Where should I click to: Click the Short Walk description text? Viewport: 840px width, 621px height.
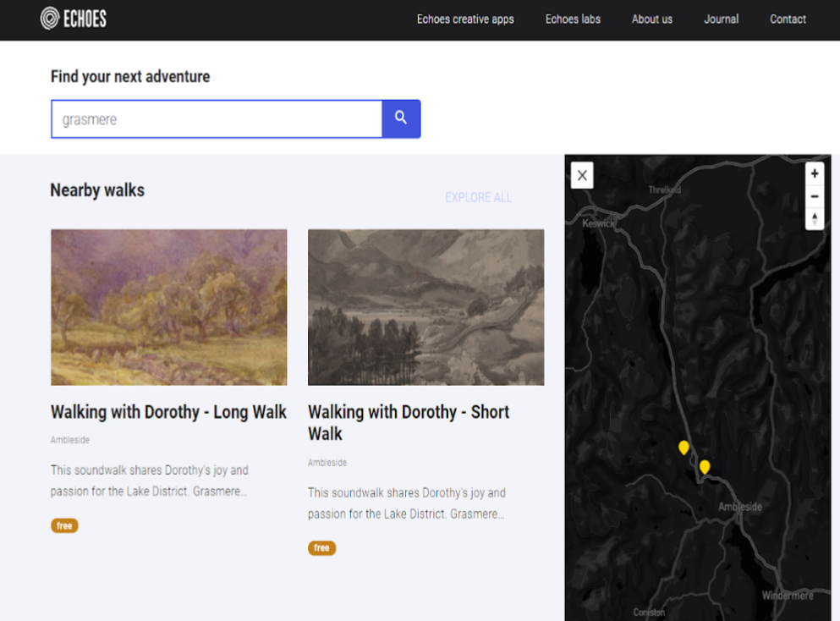click(x=407, y=503)
